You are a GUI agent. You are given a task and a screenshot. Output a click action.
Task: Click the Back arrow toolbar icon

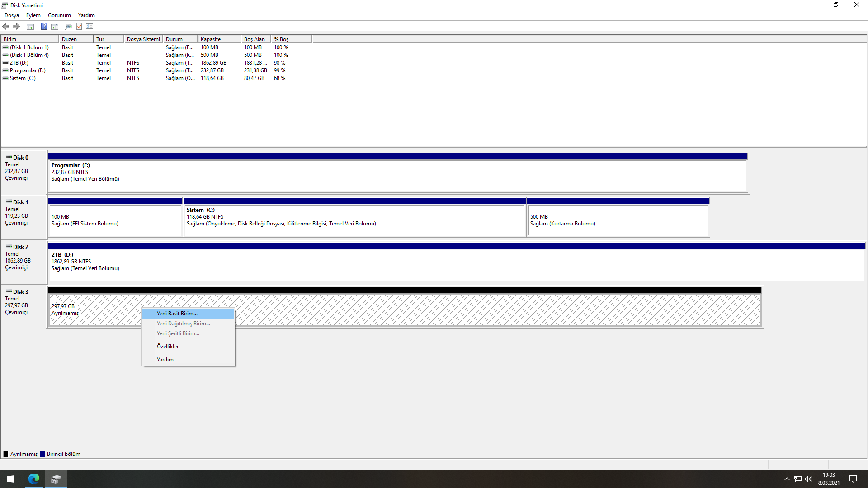6,27
